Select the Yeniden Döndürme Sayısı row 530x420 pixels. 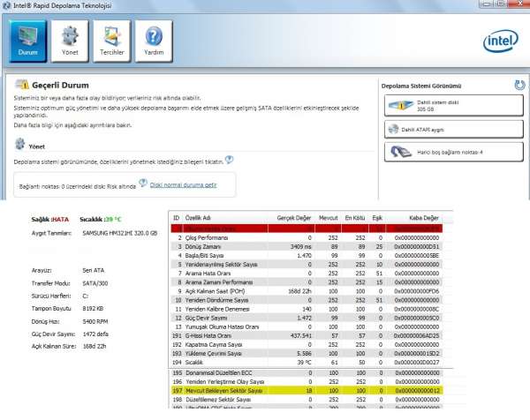[x=307, y=300]
